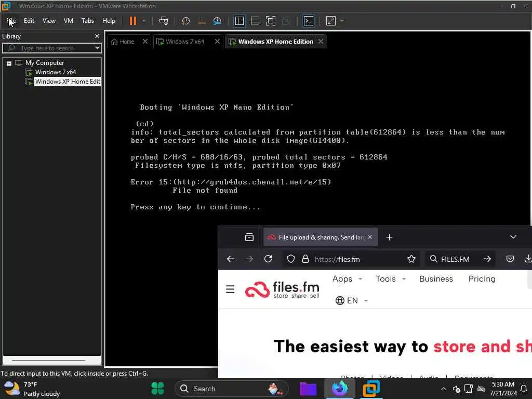
Task: Open the Pricing link
Action: point(482,279)
